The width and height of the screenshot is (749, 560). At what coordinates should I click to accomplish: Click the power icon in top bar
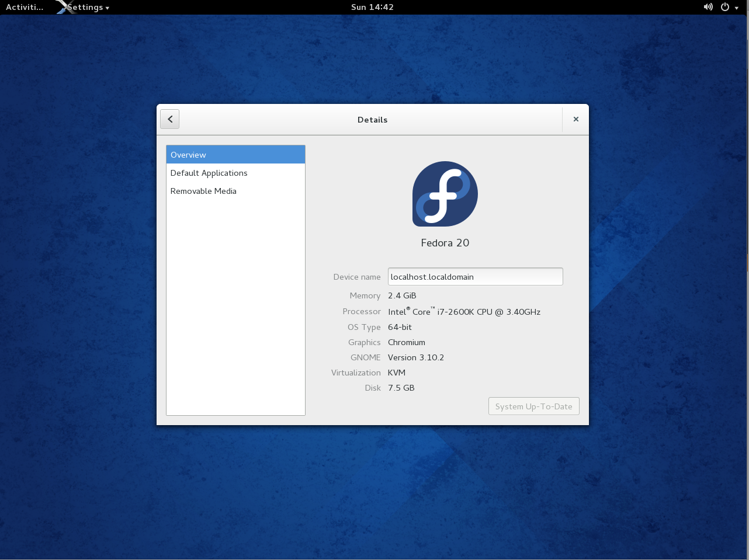tap(725, 7)
